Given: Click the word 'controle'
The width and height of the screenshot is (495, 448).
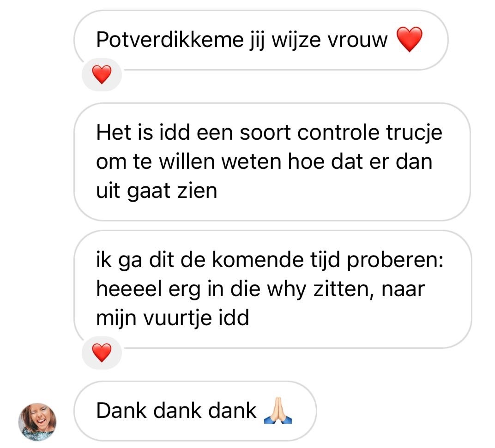Looking at the screenshot, I should click(x=338, y=132).
